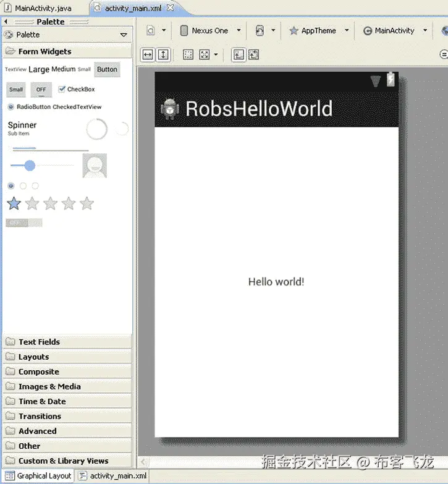This screenshot has width=448, height=484.
Task: Select the large ProgressBar spinner widget
Action: 96,129
